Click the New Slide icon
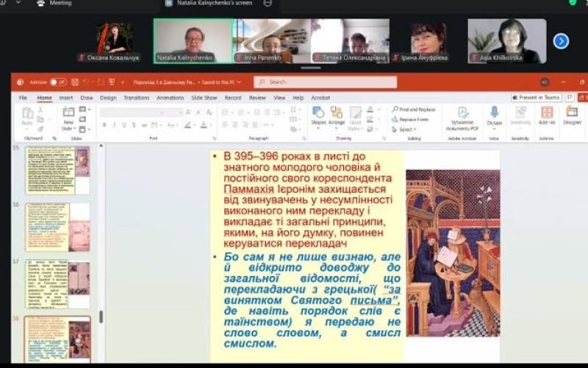The image size is (588, 368). [68, 112]
